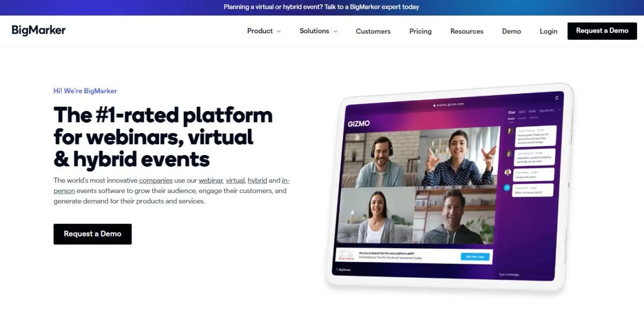Image resolution: width=644 pixels, height=324 pixels.
Task: Click the top banner about talking to a BigMarker expert
Action: (321, 7)
